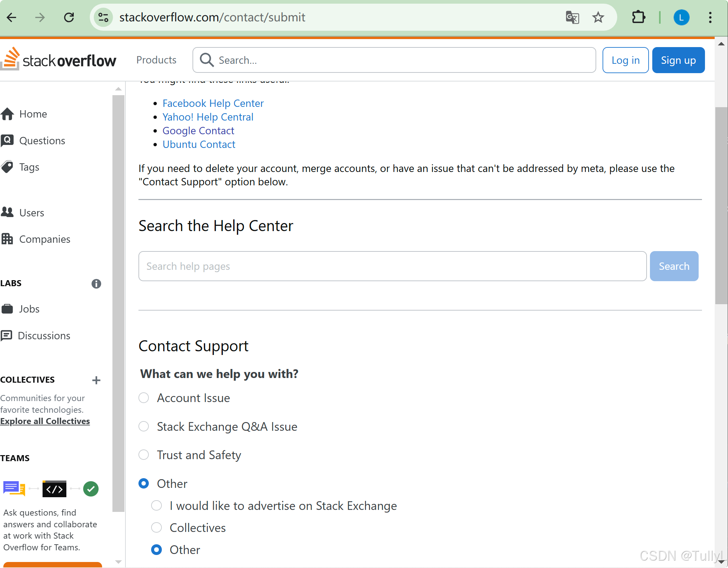Open Chrome three-dot menu
The image size is (728, 568).
(x=710, y=17)
